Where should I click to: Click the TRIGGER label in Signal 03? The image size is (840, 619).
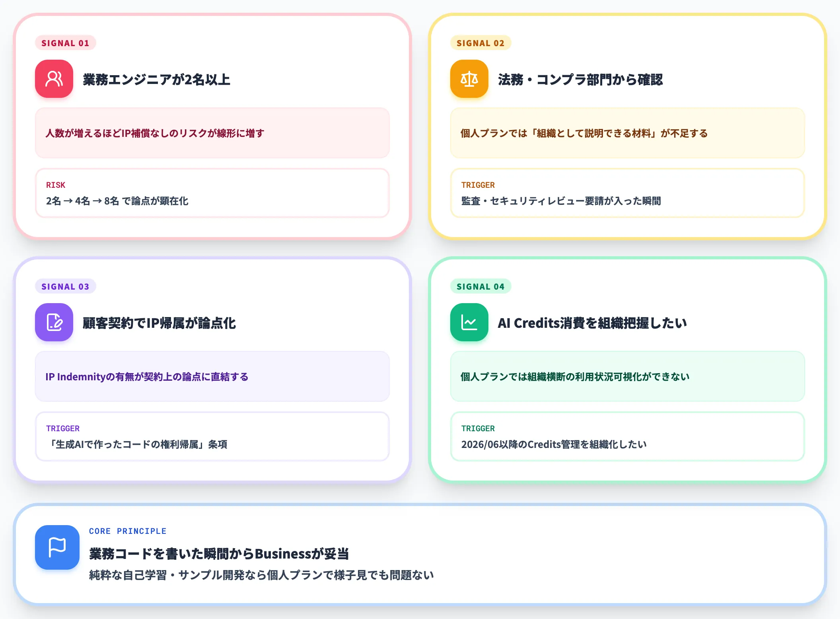(x=63, y=428)
